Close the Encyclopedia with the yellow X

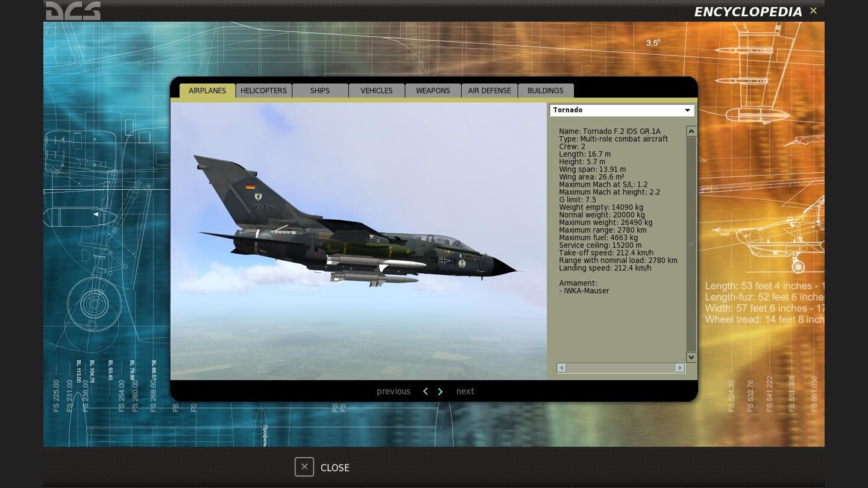(813, 11)
